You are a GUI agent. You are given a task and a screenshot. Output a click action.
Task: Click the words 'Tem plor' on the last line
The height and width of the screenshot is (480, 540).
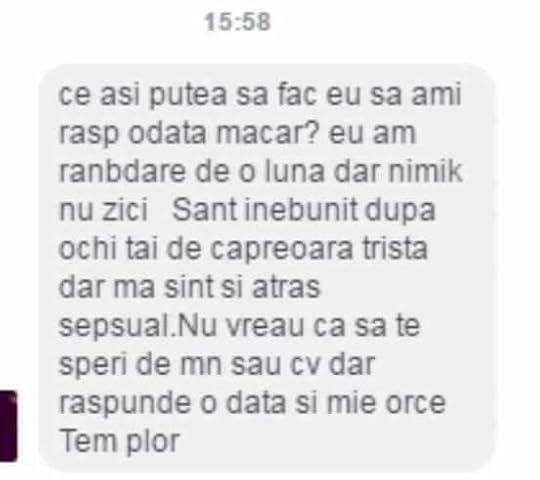click(120, 442)
